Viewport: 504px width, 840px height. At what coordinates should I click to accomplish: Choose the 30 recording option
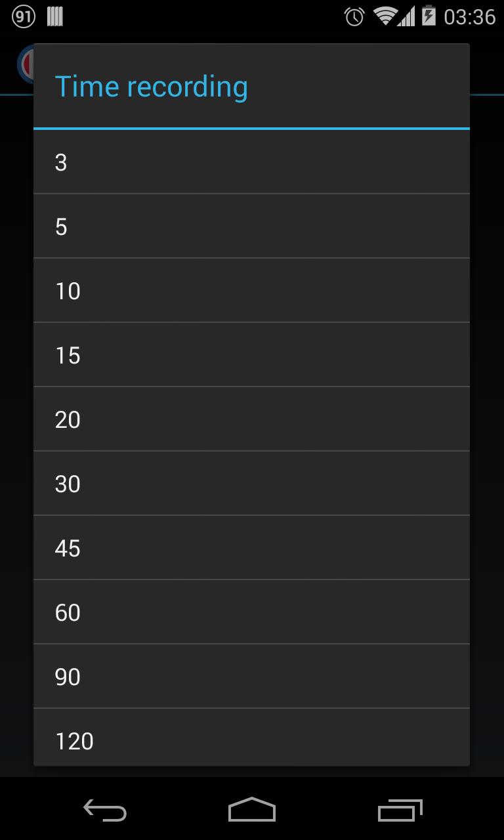pyautogui.click(x=251, y=484)
